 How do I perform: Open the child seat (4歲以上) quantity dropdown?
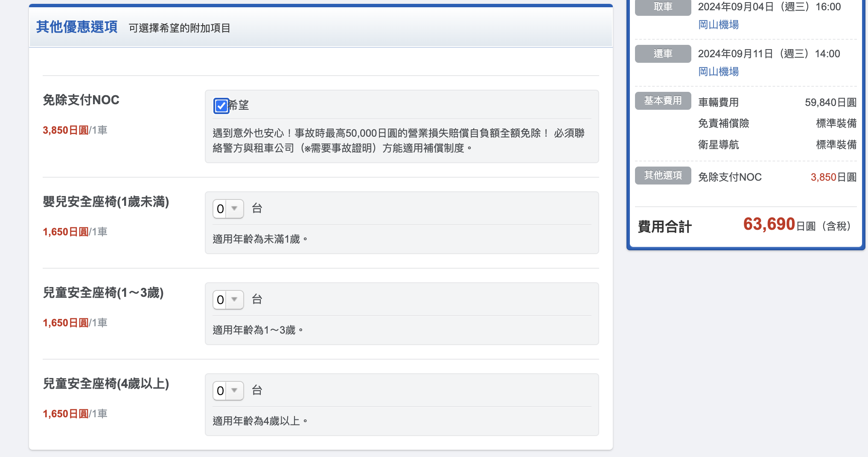228,391
